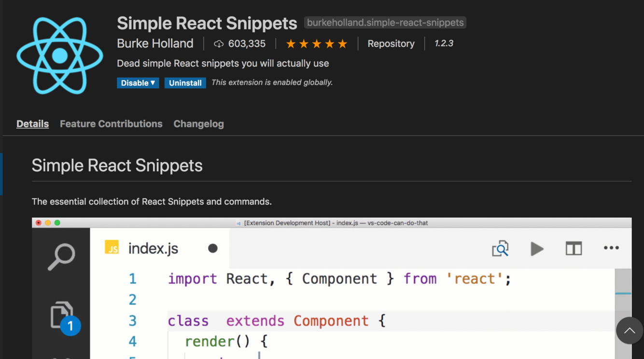The width and height of the screenshot is (644, 359).
Task: Click the embedded editor vertical scrollbar
Action: point(623,314)
